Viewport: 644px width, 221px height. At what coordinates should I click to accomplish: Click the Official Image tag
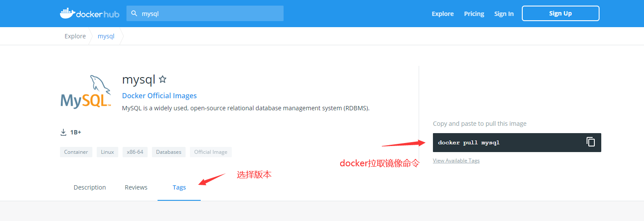pyautogui.click(x=211, y=152)
